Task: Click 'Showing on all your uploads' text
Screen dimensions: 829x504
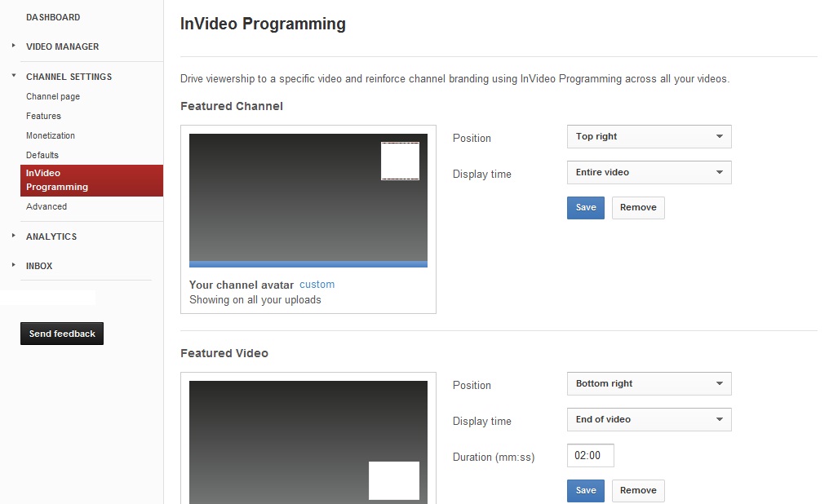Action: coord(255,299)
